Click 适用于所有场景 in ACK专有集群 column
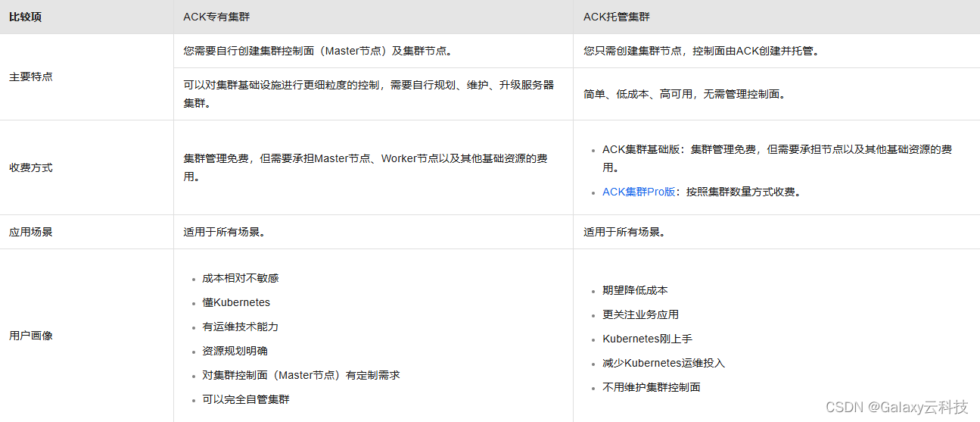The height and width of the screenshot is (422, 980). click(x=223, y=232)
